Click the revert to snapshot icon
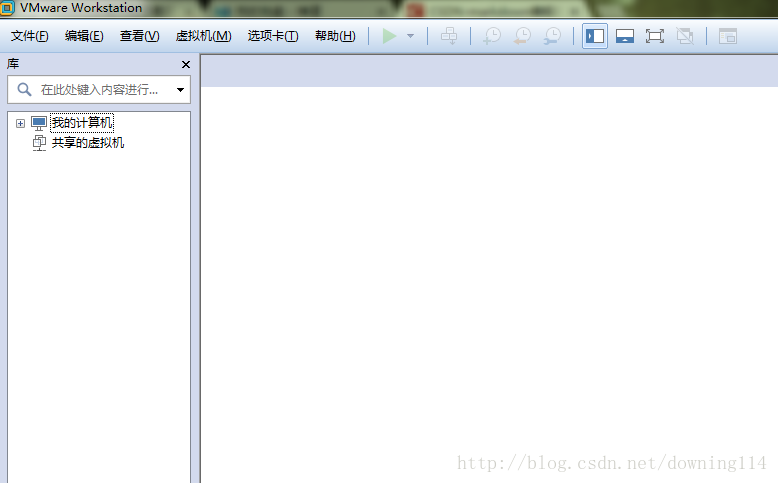The image size is (778, 483). pyautogui.click(x=522, y=36)
